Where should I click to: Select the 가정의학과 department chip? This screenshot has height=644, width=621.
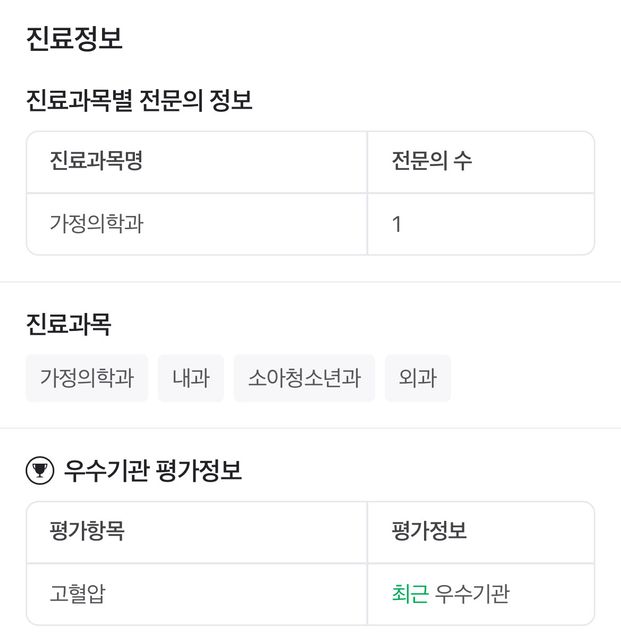point(87,379)
